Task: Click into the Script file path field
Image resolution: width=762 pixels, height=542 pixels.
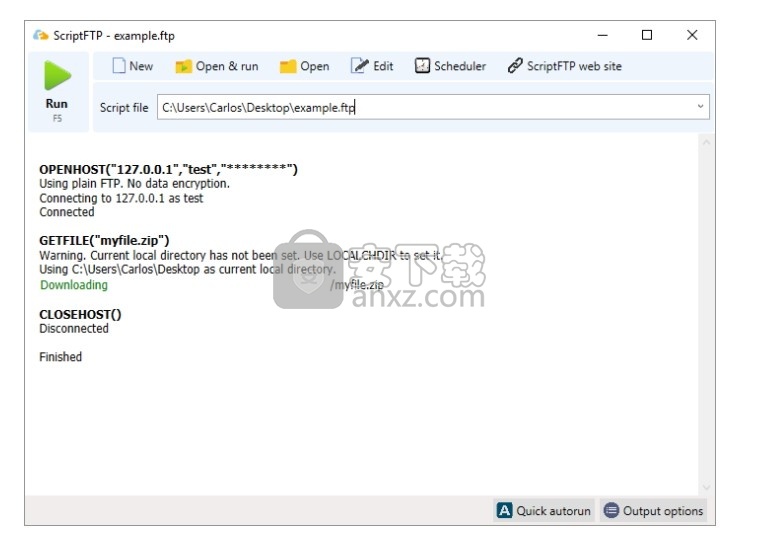Action: click(x=433, y=107)
